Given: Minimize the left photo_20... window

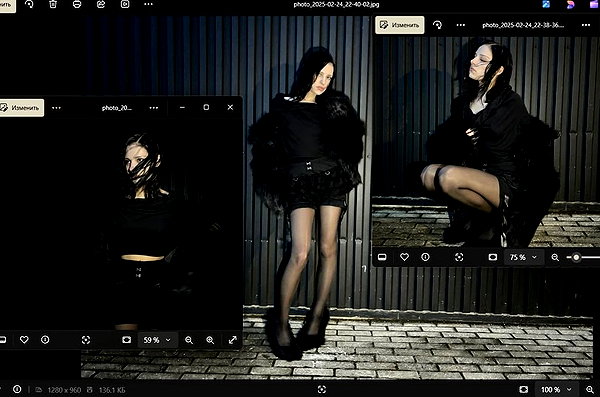Looking at the screenshot, I should click(x=182, y=108).
